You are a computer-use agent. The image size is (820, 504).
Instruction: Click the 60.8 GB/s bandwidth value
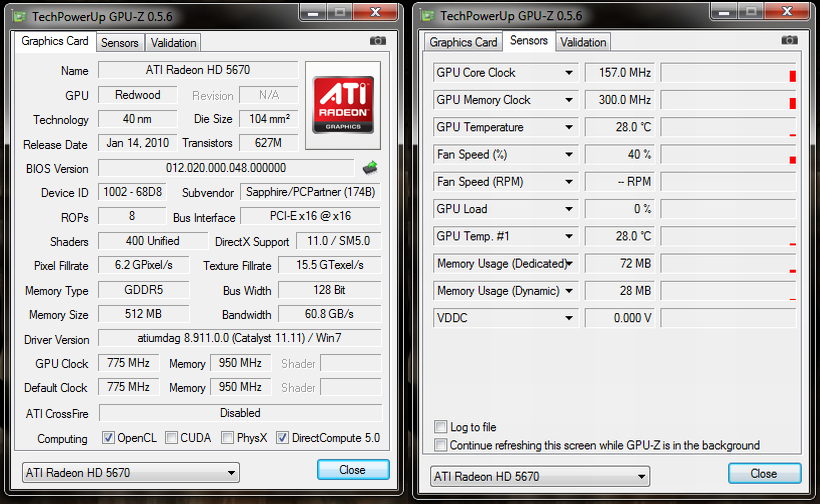coord(329,314)
